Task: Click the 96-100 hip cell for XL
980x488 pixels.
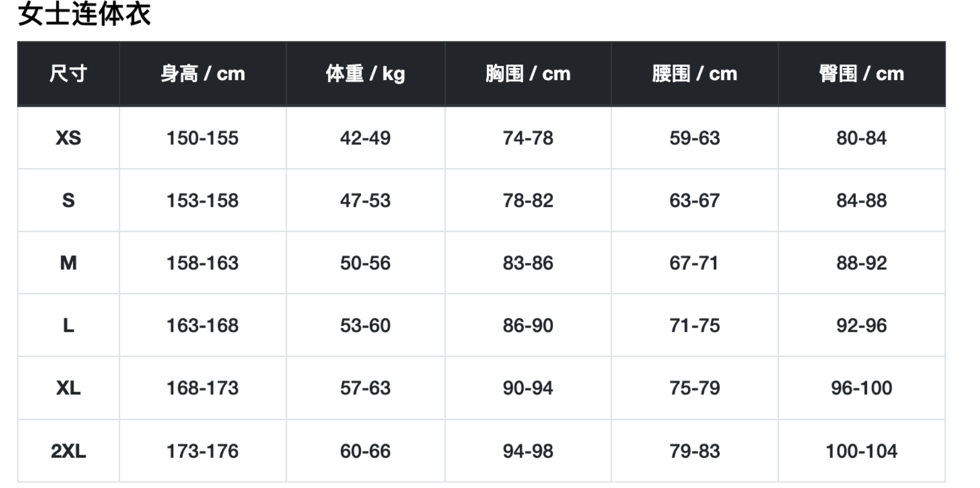Action: [861, 388]
